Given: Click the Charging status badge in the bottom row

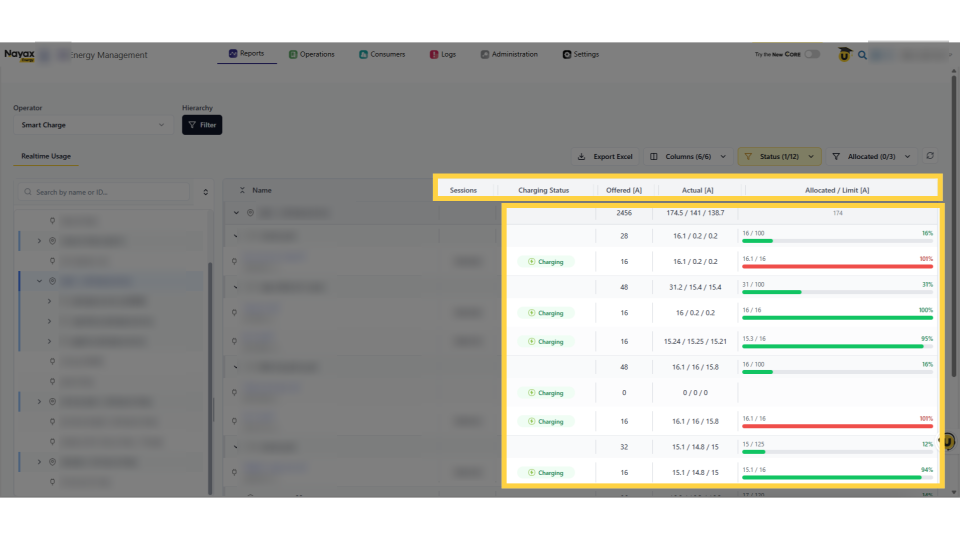Looking at the screenshot, I should (546, 472).
